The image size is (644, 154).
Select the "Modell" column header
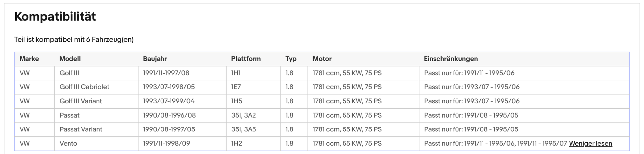click(x=70, y=59)
